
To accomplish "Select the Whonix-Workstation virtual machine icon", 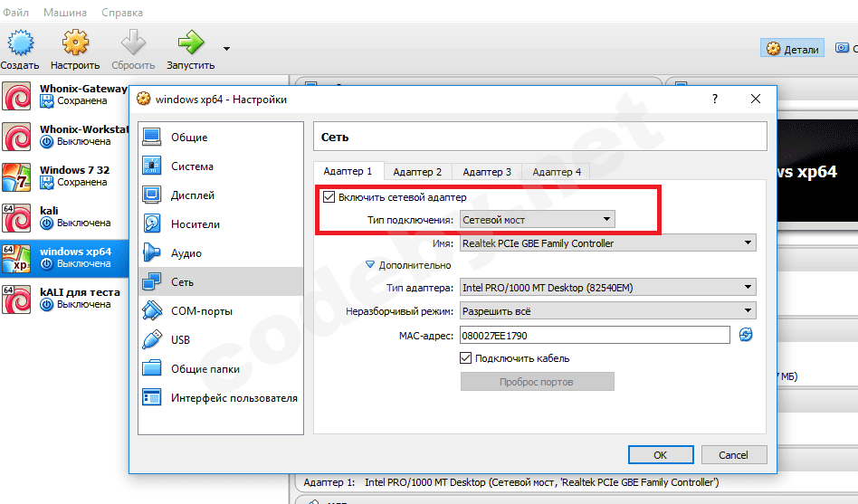I will point(16,137).
